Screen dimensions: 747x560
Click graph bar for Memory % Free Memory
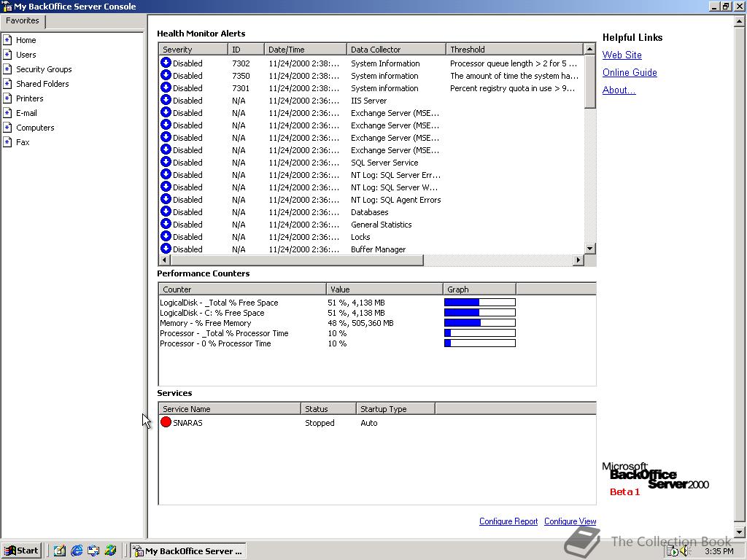click(480, 323)
